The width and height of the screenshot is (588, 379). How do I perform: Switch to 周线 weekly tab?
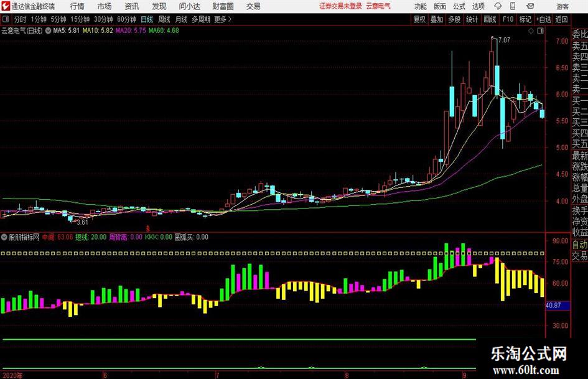(164, 19)
